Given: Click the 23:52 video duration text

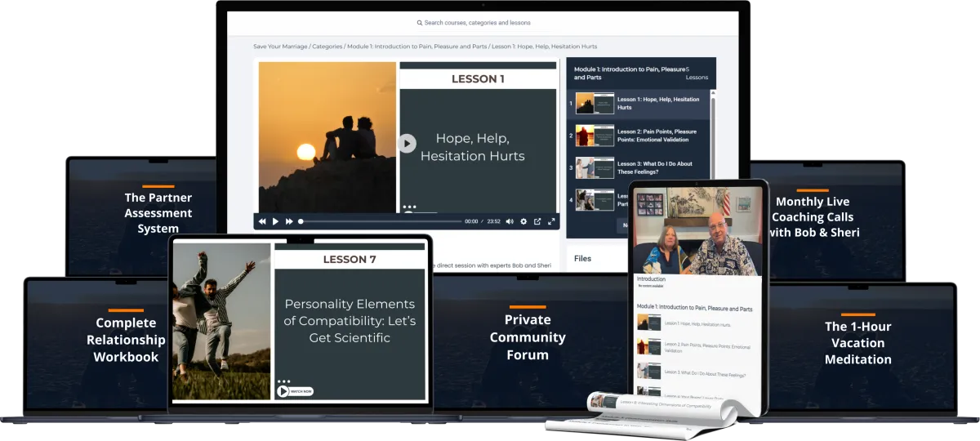Looking at the screenshot, I should [493, 221].
